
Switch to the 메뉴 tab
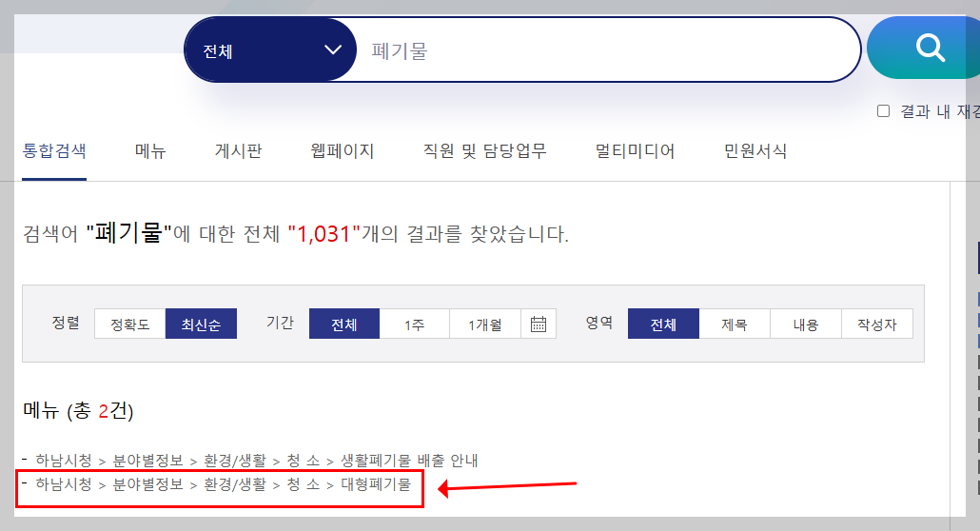[x=150, y=150]
